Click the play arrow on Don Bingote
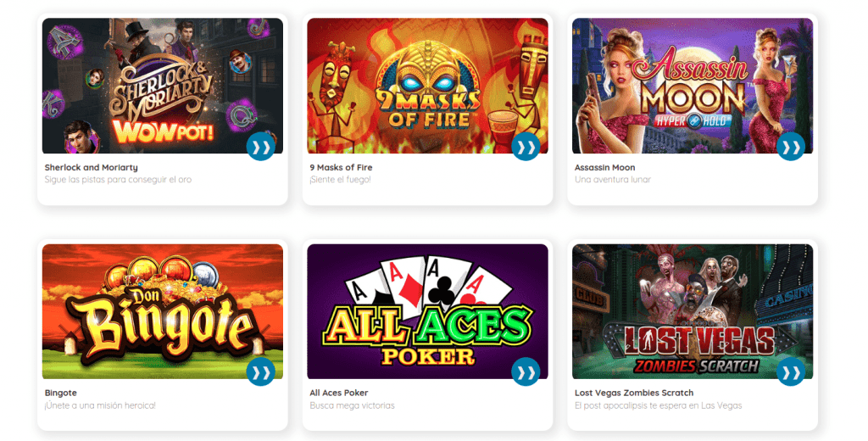The width and height of the screenshot is (868, 441). coord(261,372)
